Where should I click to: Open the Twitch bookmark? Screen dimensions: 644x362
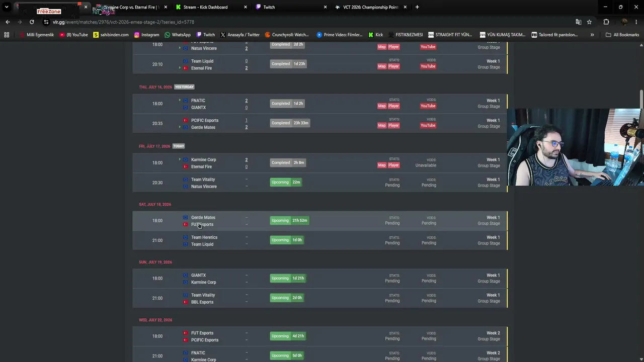[205, 35]
